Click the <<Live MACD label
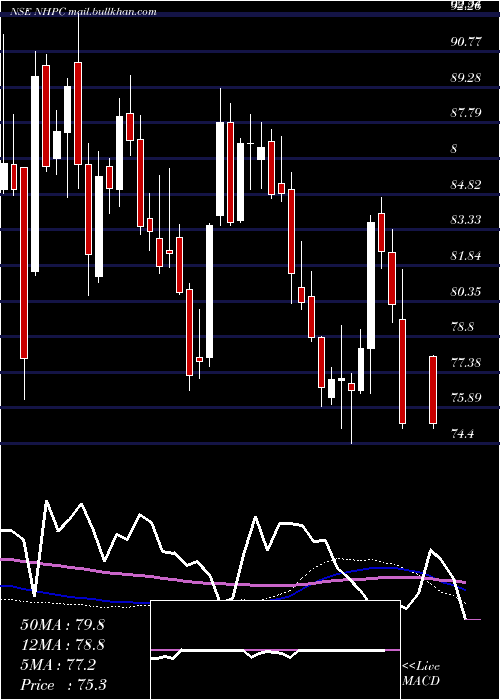The height and width of the screenshot is (700, 500). [x=421, y=673]
